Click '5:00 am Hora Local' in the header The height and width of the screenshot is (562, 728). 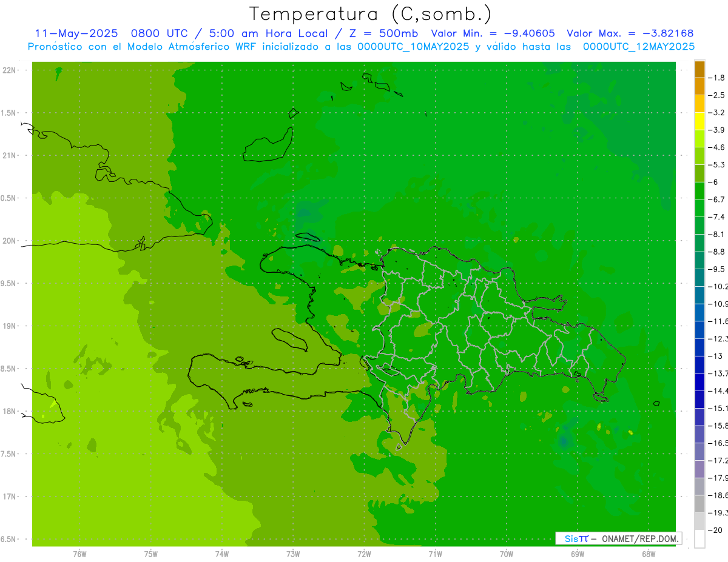tap(270, 33)
